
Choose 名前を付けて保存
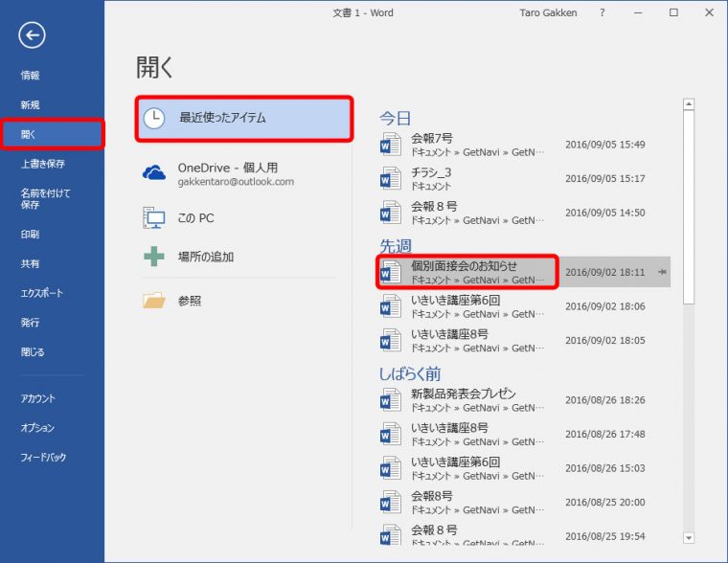pos(45,198)
